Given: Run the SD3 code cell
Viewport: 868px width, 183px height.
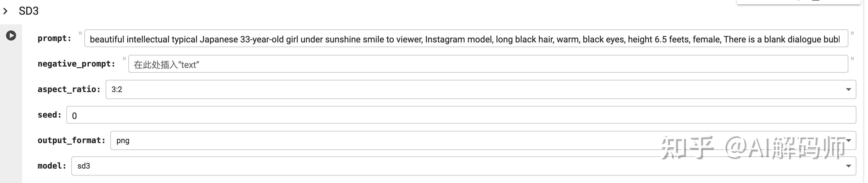Looking at the screenshot, I should click(11, 35).
